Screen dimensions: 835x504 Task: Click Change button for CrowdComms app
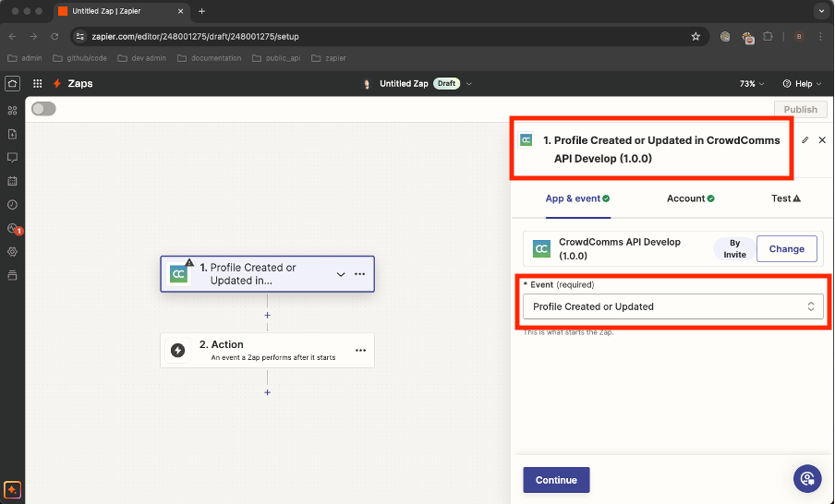(786, 248)
